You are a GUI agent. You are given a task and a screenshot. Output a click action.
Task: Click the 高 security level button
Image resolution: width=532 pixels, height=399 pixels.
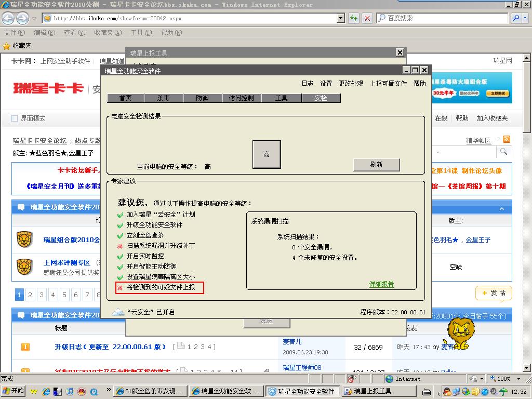(x=267, y=154)
